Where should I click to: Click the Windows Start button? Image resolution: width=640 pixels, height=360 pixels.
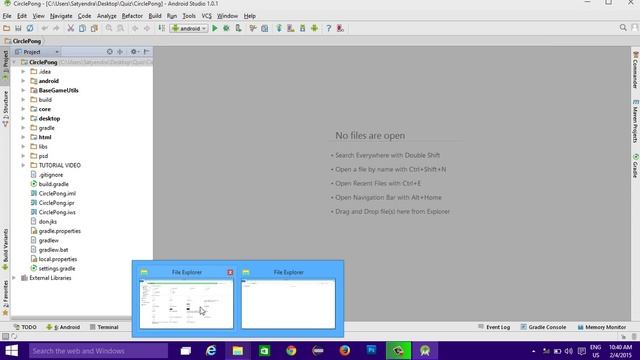[11, 351]
